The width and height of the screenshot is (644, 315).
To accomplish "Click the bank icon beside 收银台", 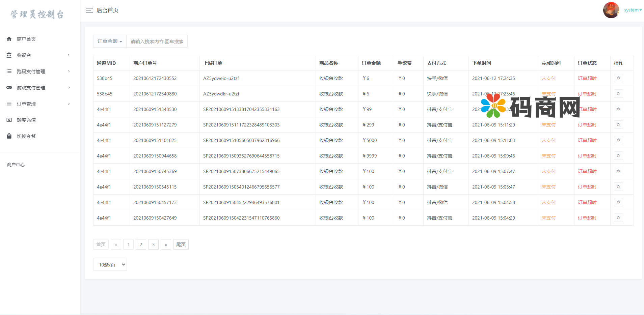I will point(9,55).
